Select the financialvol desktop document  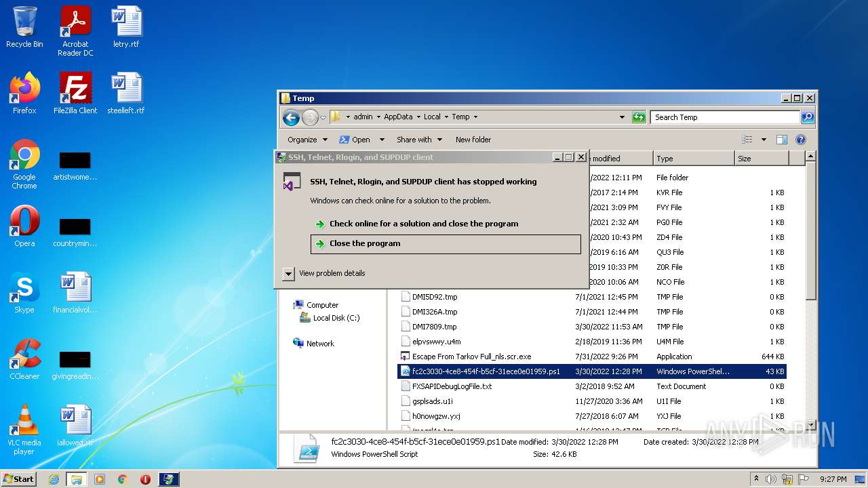point(75,293)
